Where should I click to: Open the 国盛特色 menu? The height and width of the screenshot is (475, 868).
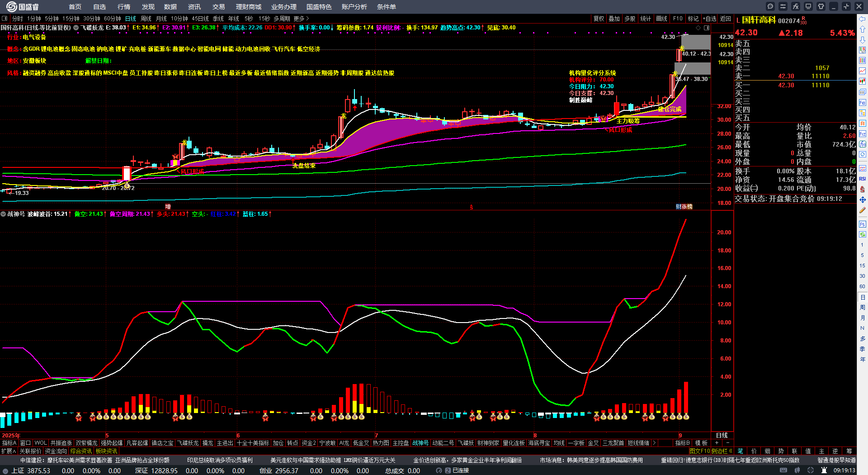(319, 7)
